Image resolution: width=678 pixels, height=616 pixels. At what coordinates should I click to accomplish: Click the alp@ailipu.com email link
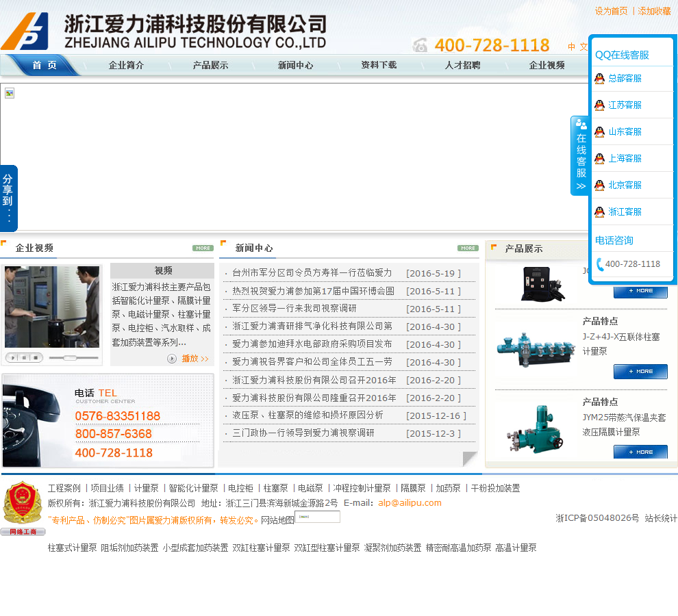(410, 503)
